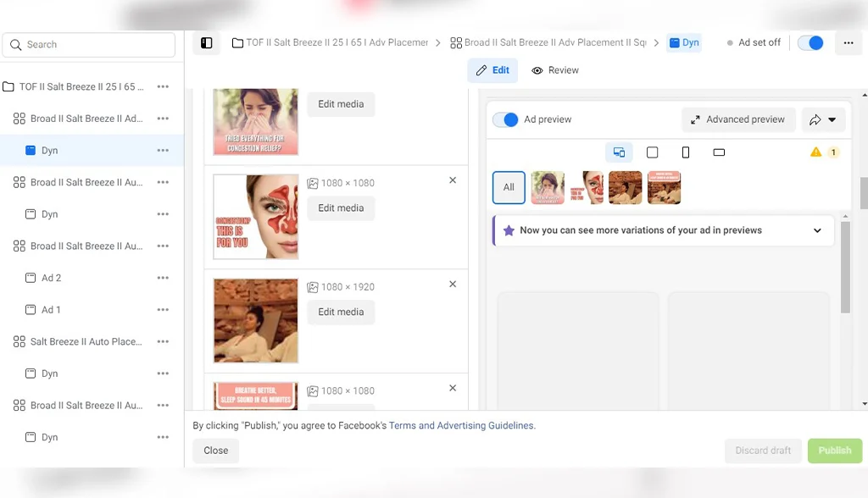The image size is (868, 498).
Task: Open the TOF Salt Breeze campaign breadcrumb
Action: 330,43
